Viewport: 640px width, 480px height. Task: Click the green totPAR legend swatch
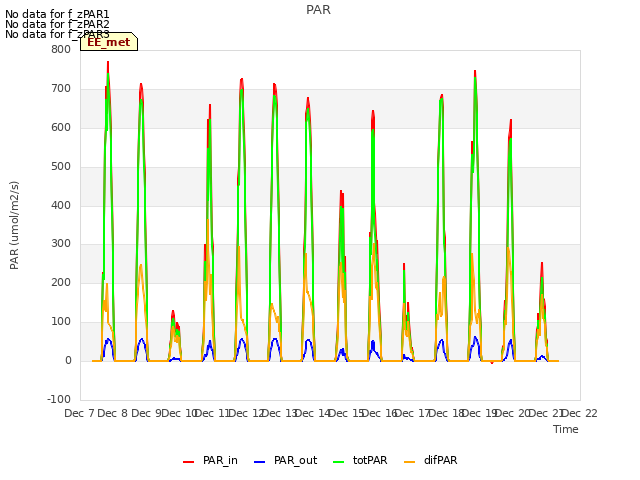[x=339, y=462]
